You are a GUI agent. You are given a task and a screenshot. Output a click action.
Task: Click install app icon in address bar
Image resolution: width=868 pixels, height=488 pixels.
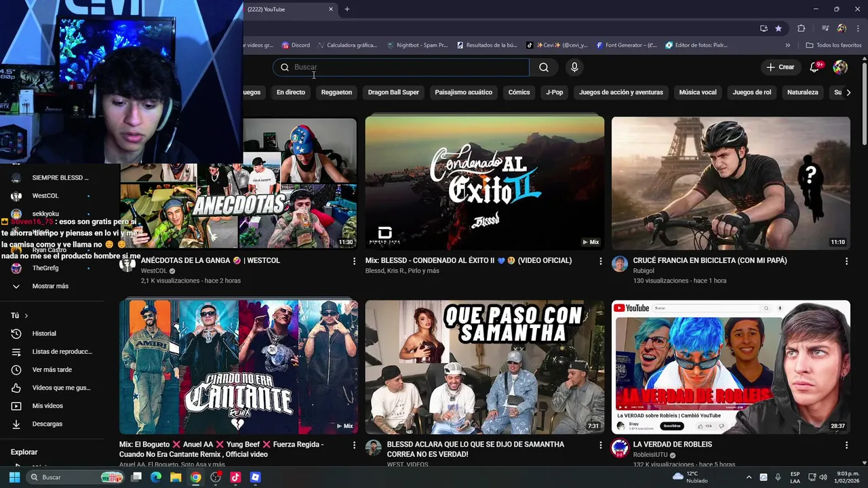coord(764,28)
